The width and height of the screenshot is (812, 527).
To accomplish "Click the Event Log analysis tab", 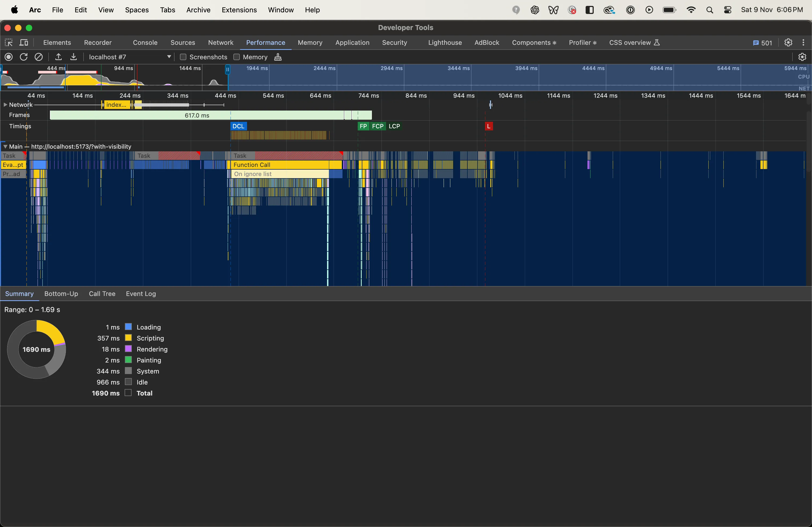I will 141,293.
